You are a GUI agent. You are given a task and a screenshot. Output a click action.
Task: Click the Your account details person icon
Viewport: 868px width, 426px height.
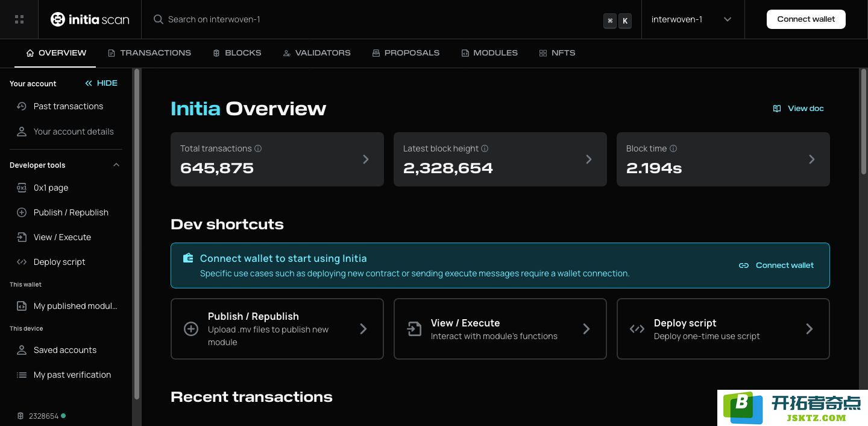[x=22, y=132]
